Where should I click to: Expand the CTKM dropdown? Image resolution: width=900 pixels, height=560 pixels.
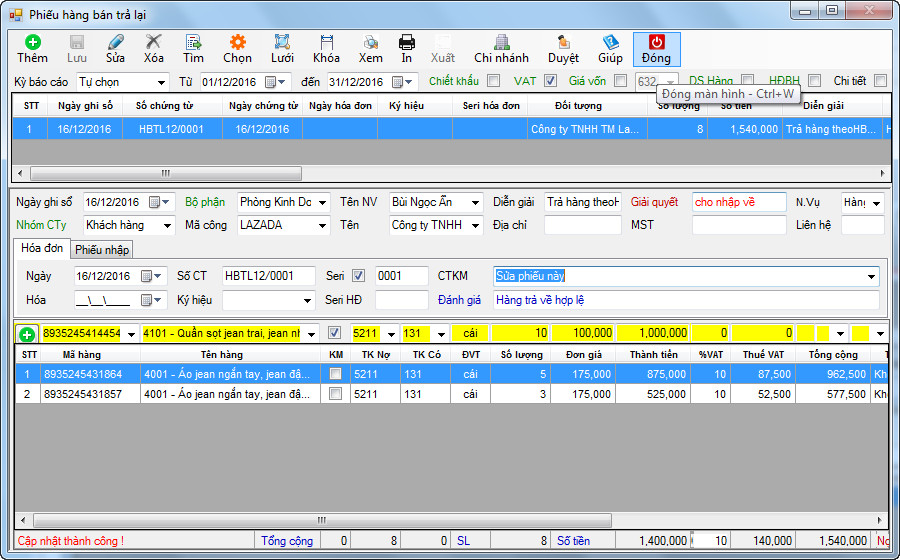point(872,277)
